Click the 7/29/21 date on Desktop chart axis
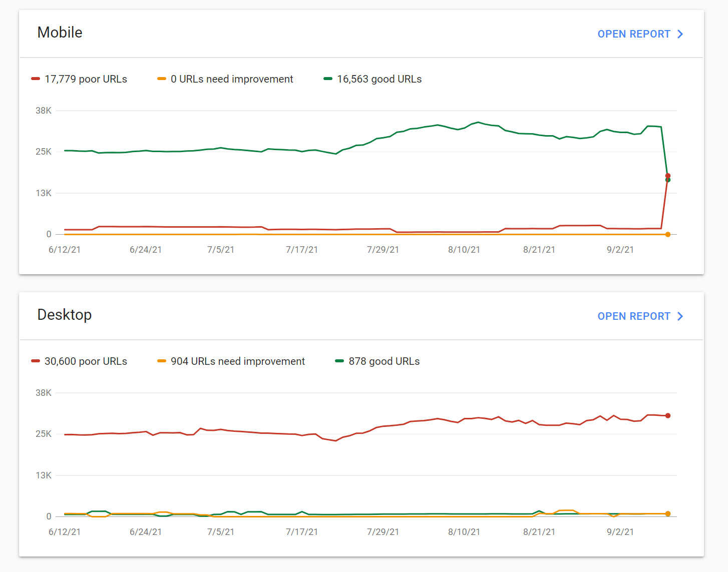Screen dimensions: 728x572 pos(383,532)
